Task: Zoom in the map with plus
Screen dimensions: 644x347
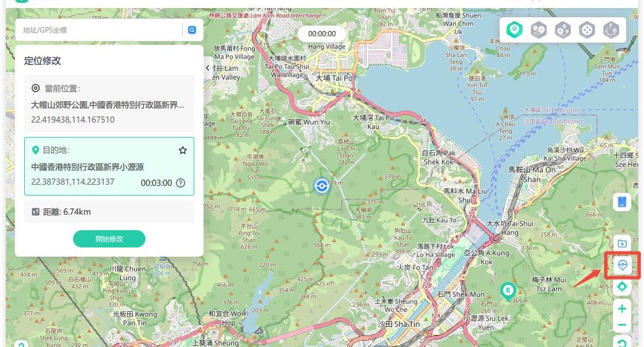Action: pyautogui.click(x=622, y=309)
